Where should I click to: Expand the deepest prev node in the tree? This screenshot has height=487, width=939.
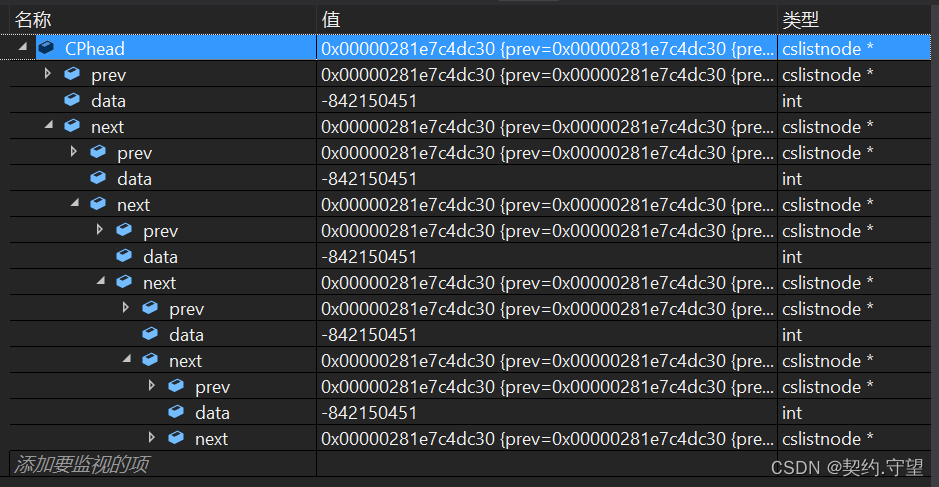[x=152, y=385]
